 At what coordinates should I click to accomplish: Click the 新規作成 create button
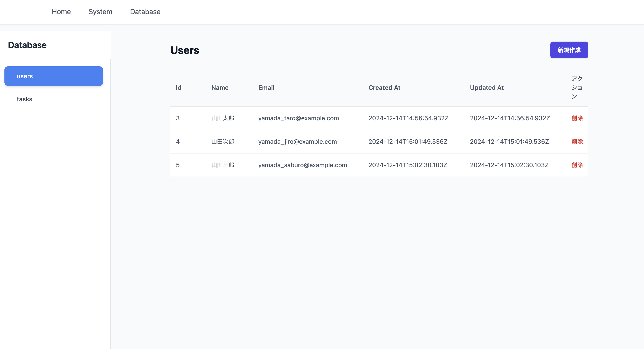pos(569,50)
